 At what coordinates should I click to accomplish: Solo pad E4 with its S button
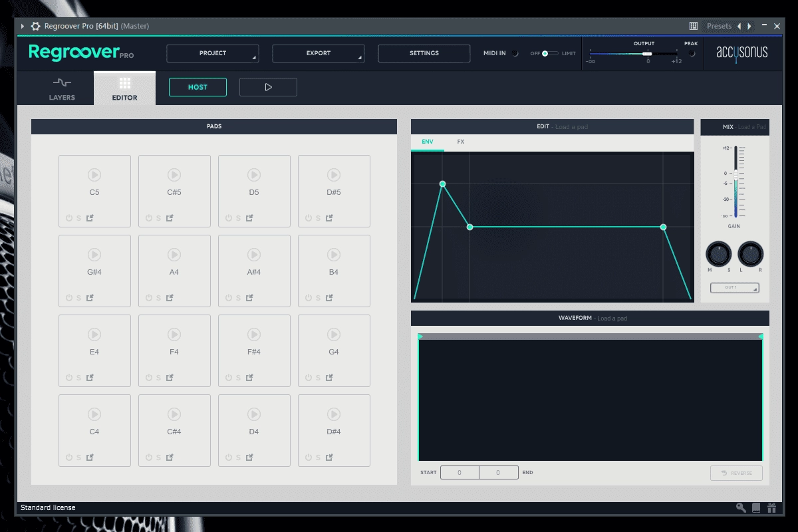point(78,378)
